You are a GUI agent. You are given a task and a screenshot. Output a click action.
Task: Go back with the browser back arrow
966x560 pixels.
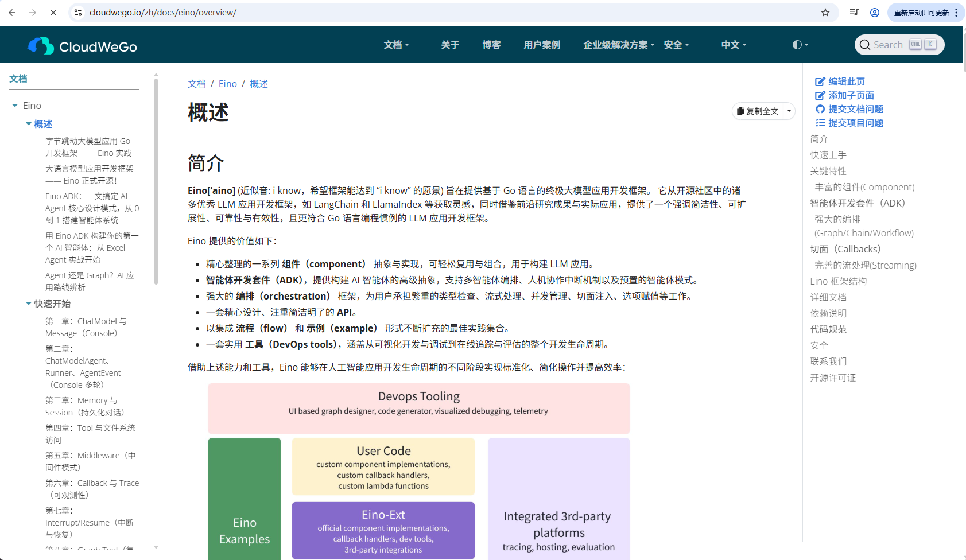click(x=12, y=13)
